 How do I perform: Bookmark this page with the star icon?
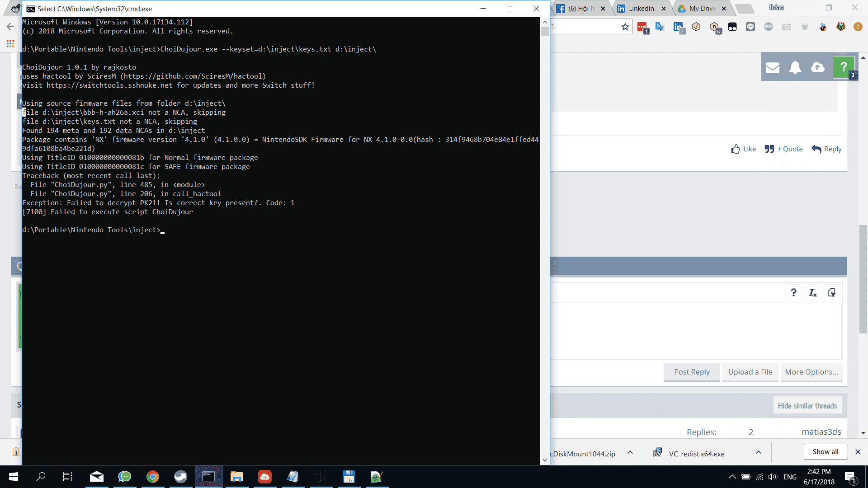pyautogui.click(x=625, y=27)
